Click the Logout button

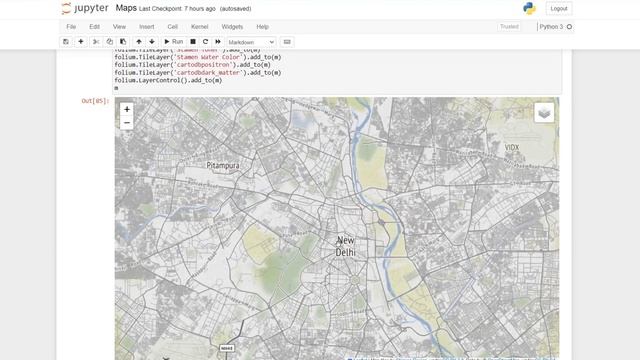tap(559, 9)
